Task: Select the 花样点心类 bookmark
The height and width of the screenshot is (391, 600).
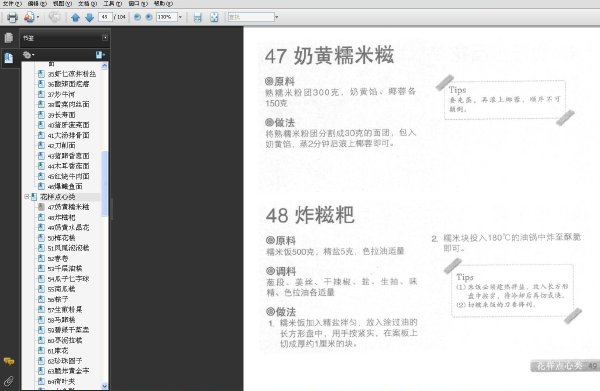Action: coord(57,197)
